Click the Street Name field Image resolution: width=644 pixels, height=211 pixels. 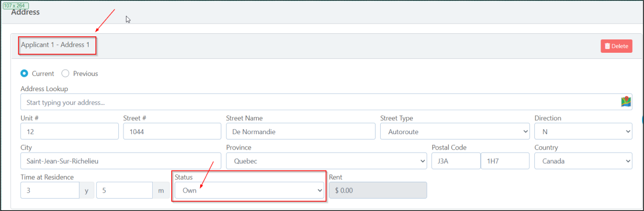click(300, 132)
